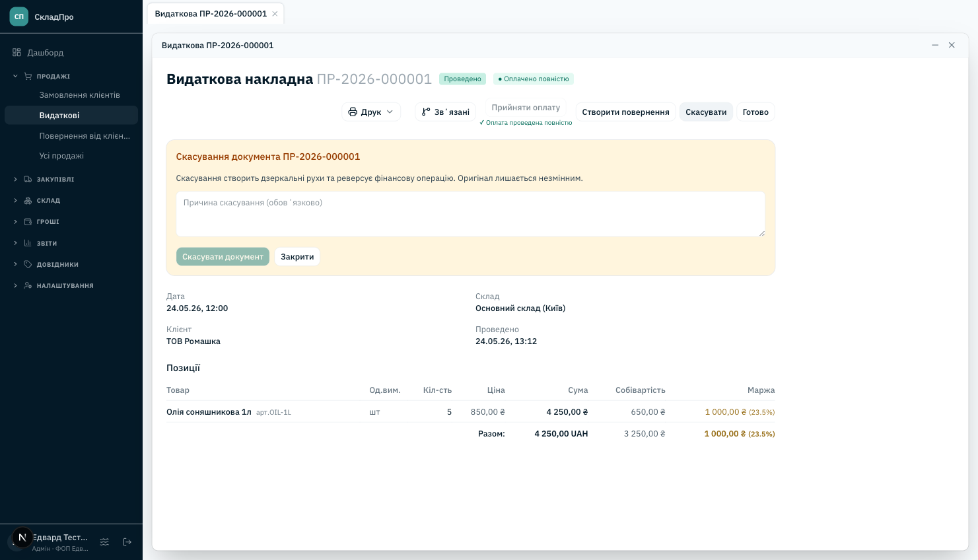Viewport: 978px width, 560px height.
Task: Close the Видаткова ПР-2026-000001 tab
Action: 275,14
